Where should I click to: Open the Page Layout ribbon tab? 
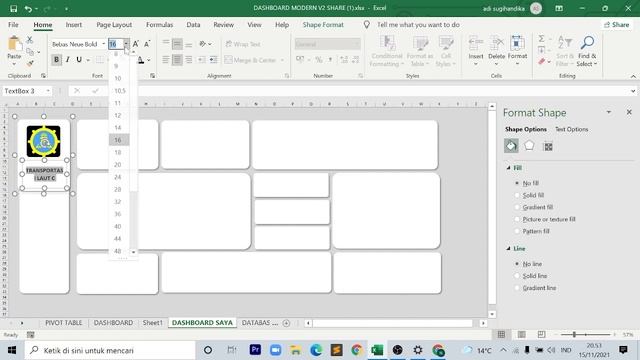[x=114, y=25]
